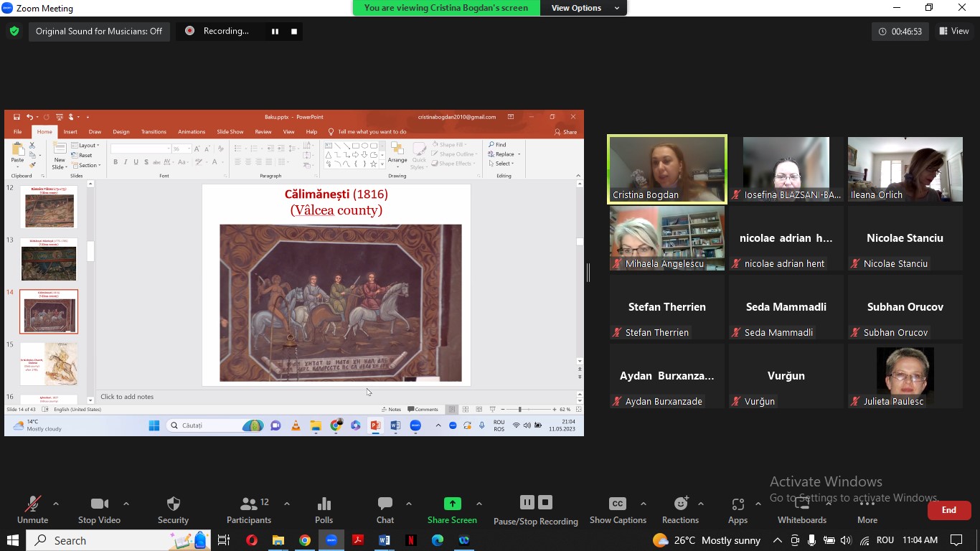Open the View Options dropdown
Screen dimensions: 980x551
585,8
